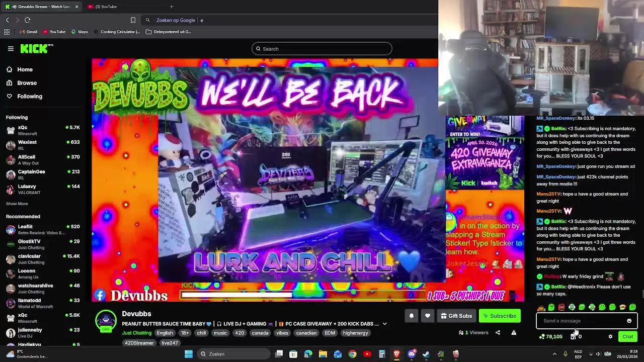The image size is (644, 362).
Task: Open llamatodd World of Warcraft channel
Action: point(43,303)
